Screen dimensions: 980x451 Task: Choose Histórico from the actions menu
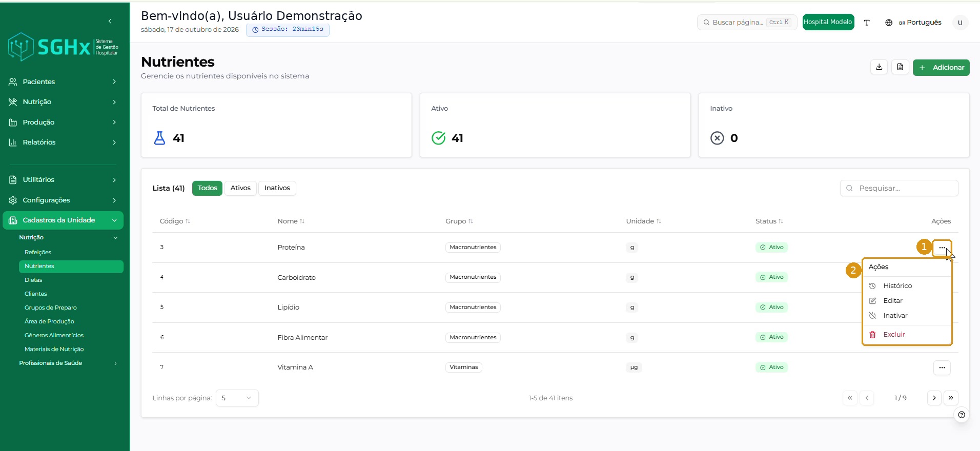click(907, 286)
